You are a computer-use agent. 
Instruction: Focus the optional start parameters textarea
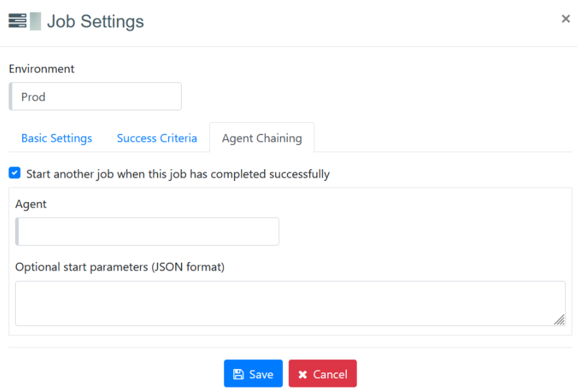click(289, 303)
